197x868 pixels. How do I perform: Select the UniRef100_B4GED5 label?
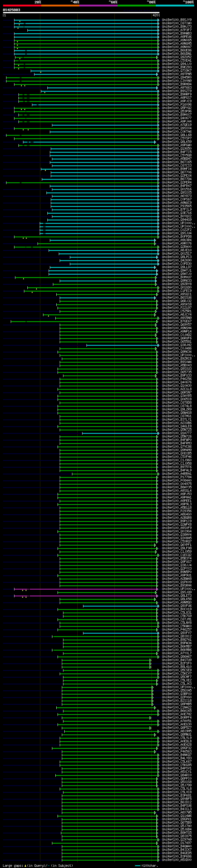tap(177, 853)
